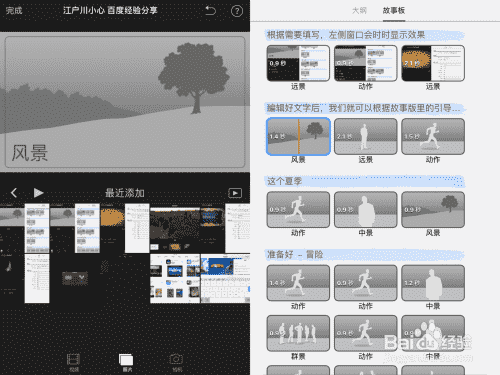500x375 pixels.
Task: Edit the 准备好 – 冒险 text field
Action: (365, 255)
